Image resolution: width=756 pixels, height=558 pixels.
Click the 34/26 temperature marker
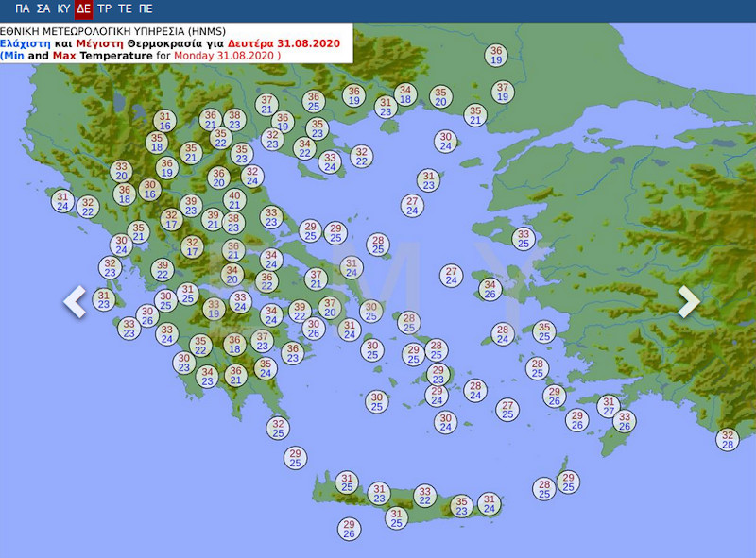click(490, 289)
